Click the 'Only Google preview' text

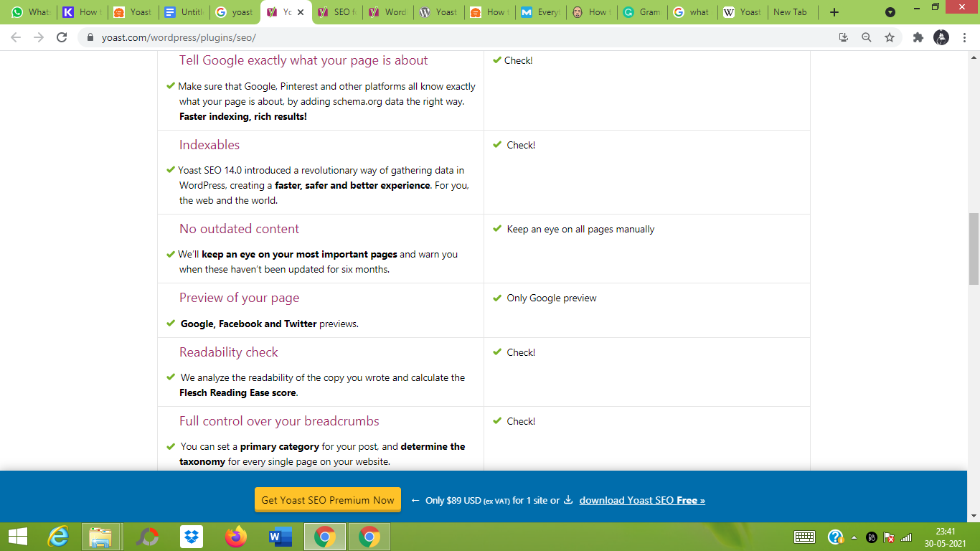click(552, 298)
